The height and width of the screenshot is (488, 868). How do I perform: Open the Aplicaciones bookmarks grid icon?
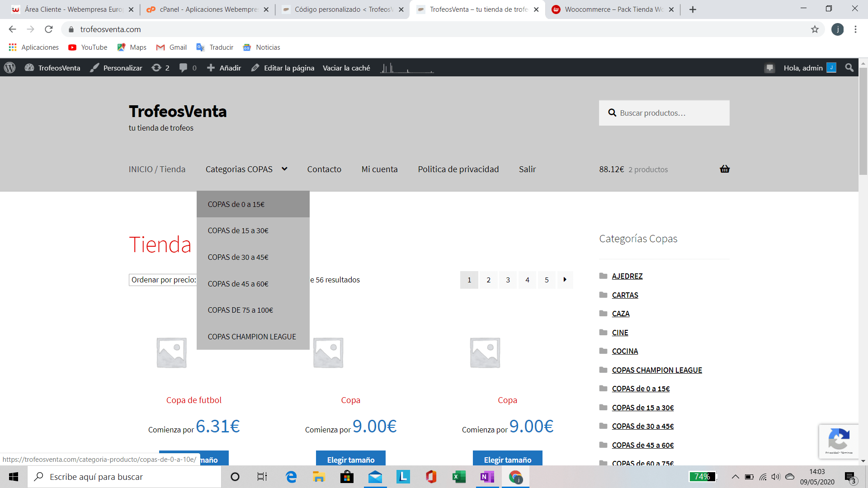coord(13,47)
